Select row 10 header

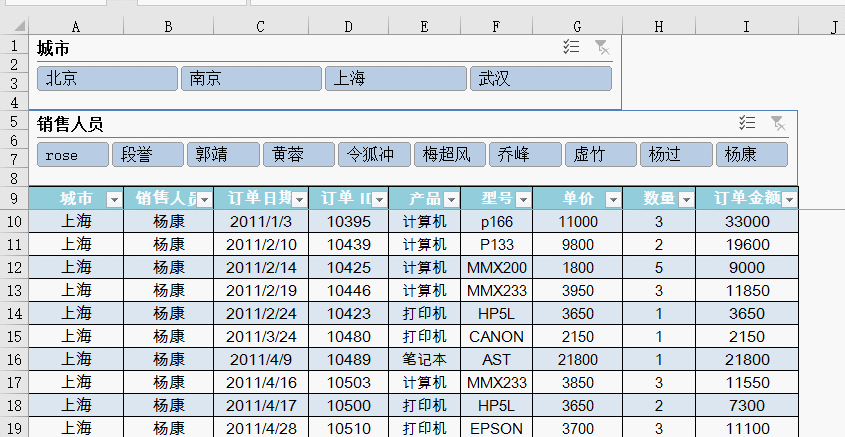(x=14, y=221)
